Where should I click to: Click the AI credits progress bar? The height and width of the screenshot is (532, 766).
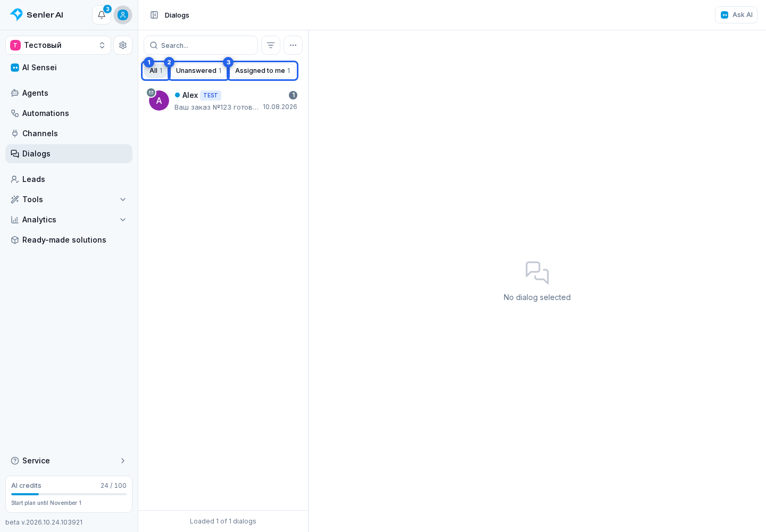(69, 494)
